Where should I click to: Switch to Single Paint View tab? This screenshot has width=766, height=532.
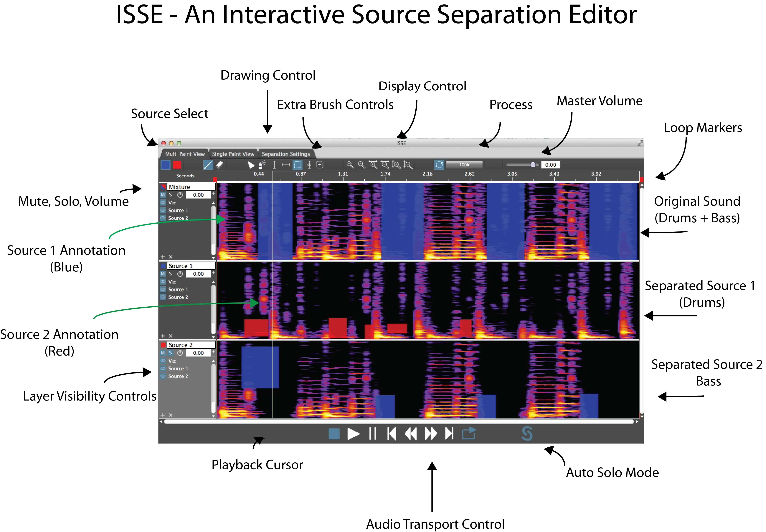pos(233,154)
